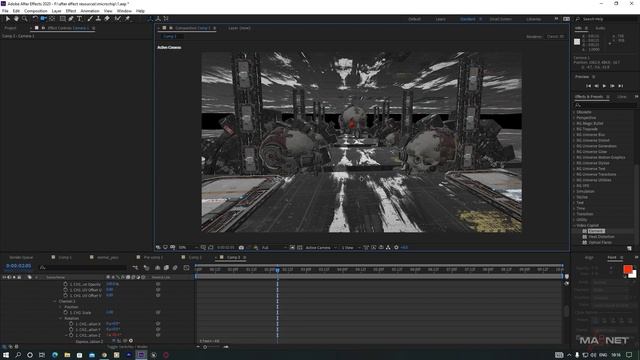Select the Selection arrow tool
Image resolution: width=640 pixels, height=360 pixels.
point(8,19)
